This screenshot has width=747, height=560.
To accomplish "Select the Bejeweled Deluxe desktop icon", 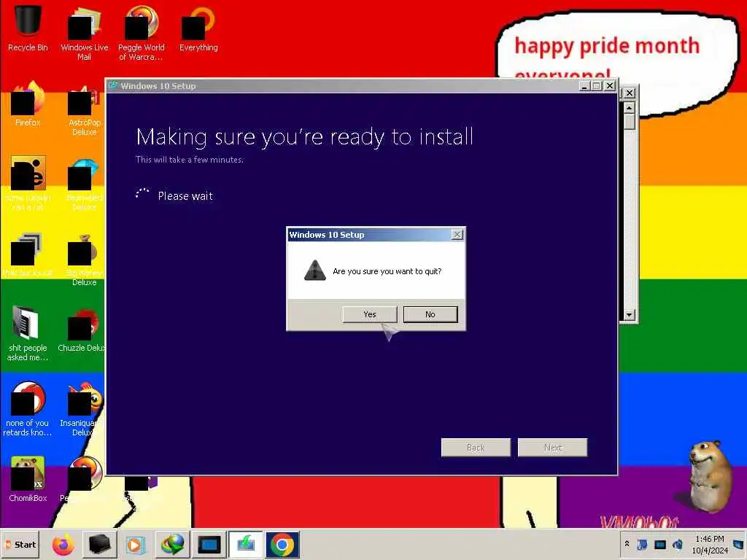I will coord(85,184).
